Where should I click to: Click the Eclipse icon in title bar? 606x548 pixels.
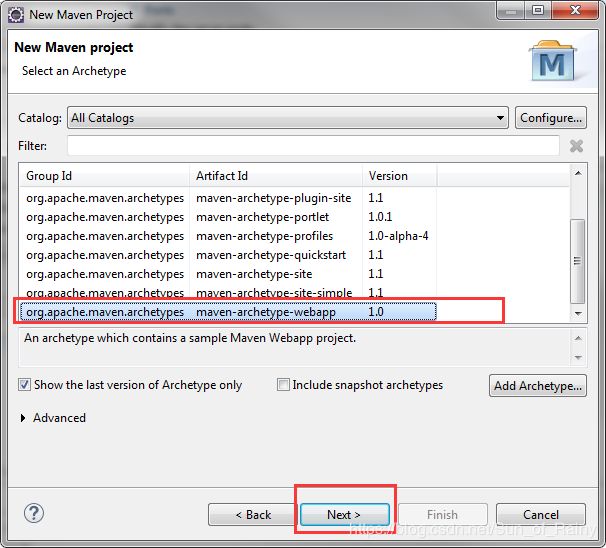[16, 15]
